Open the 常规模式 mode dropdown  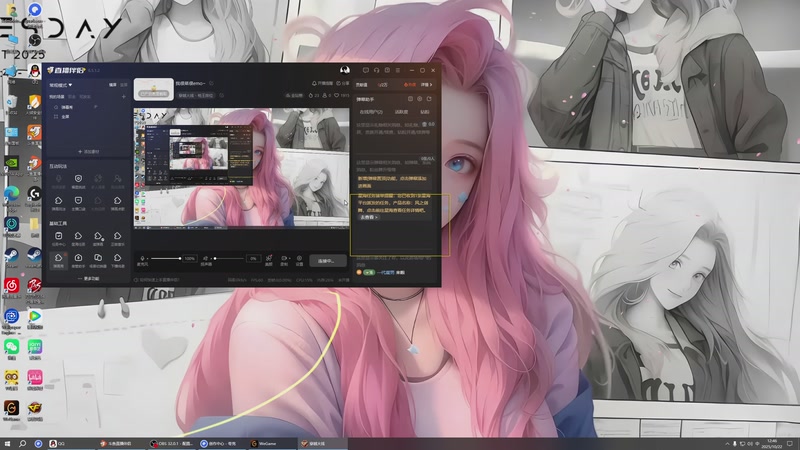pos(61,85)
